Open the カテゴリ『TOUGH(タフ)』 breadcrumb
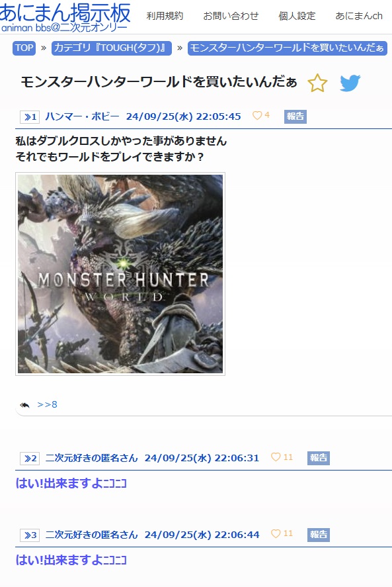 (x=112, y=48)
